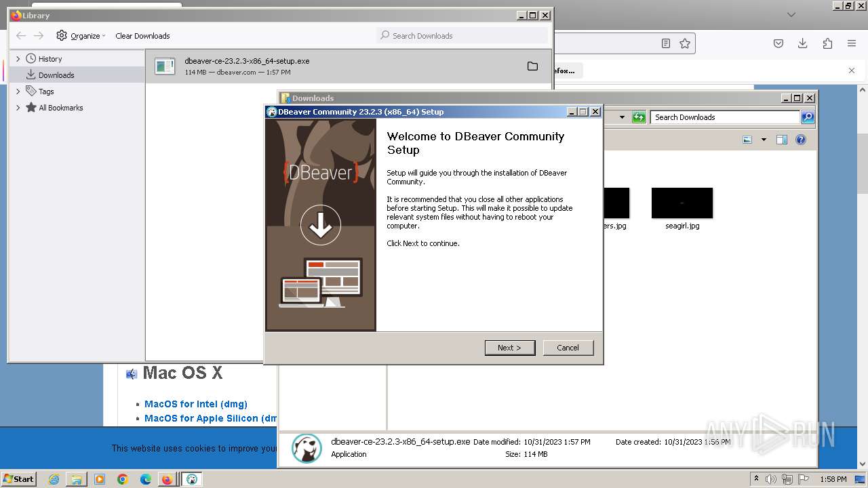Open the Start menu
Screen dimensions: 868x488
(18, 479)
